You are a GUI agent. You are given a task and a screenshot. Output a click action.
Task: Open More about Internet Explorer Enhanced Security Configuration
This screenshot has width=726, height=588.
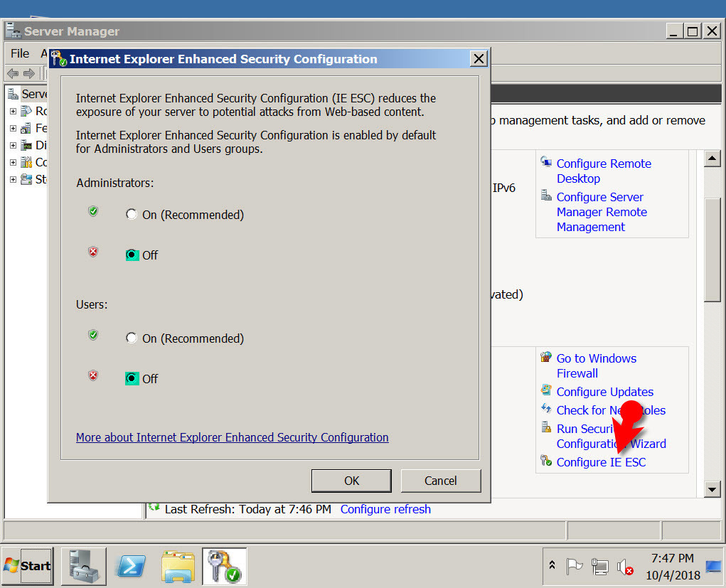click(x=233, y=437)
